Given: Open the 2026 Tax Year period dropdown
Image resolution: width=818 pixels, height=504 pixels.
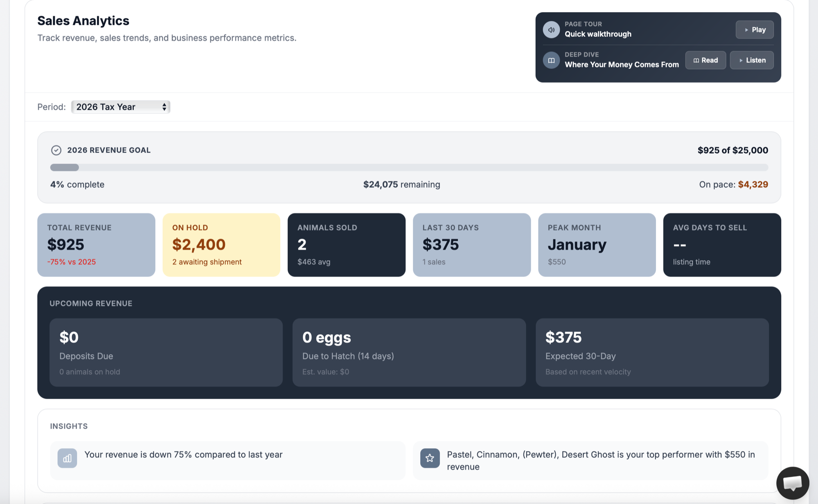Looking at the screenshot, I should pos(120,107).
